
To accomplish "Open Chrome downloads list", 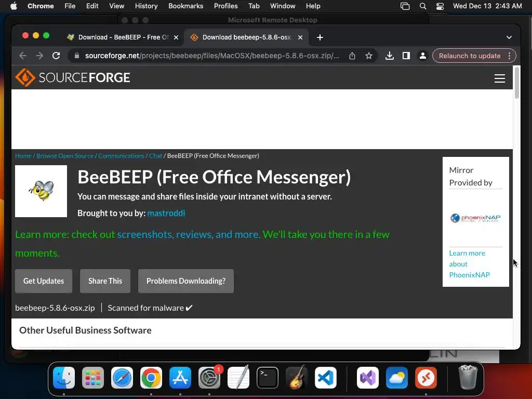I will [x=390, y=56].
